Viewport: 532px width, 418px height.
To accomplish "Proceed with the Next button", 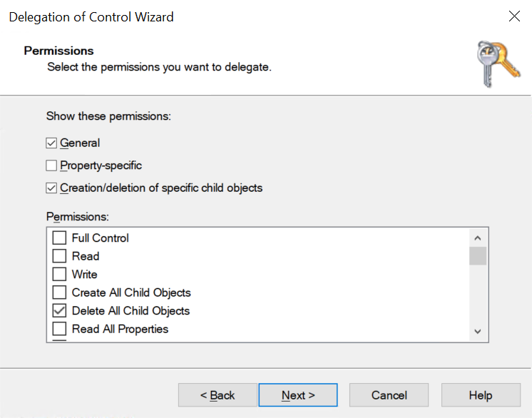I will click(x=298, y=395).
